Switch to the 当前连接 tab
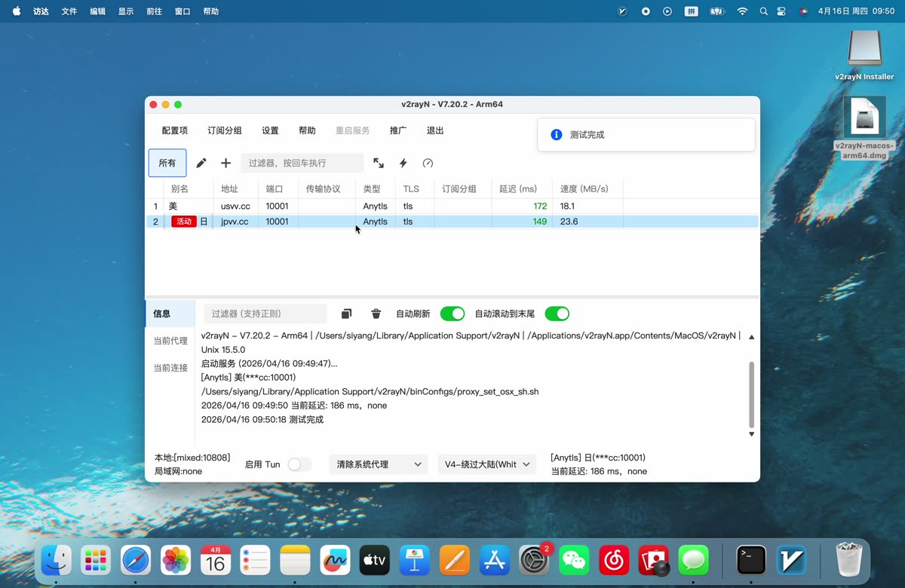This screenshot has width=905, height=588. [170, 368]
